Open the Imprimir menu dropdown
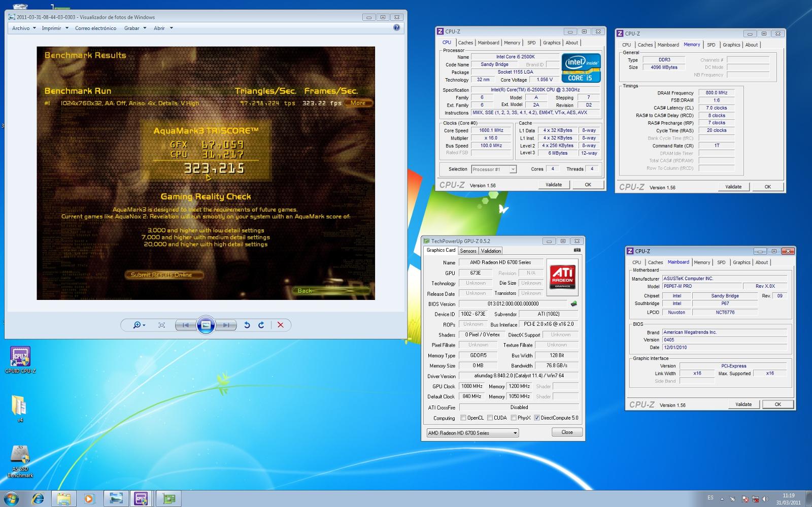 tap(55, 28)
